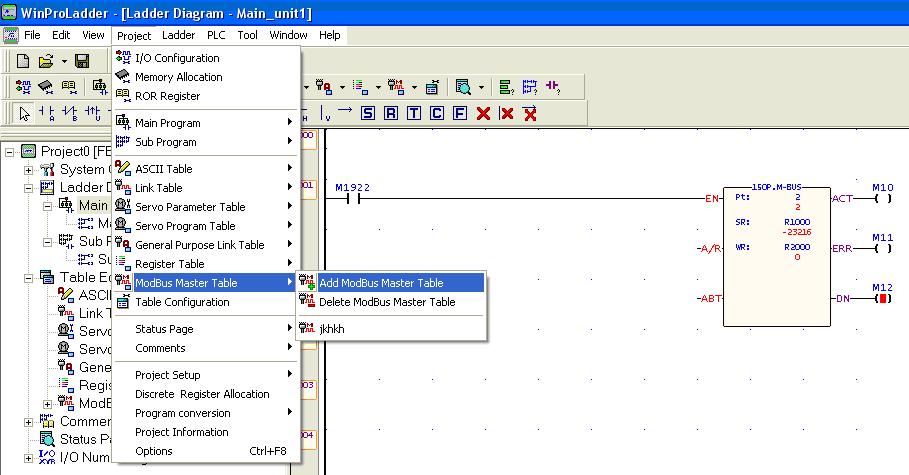Select the Reset coil R tool
The width and height of the screenshot is (909, 475).
tap(391, 113)
